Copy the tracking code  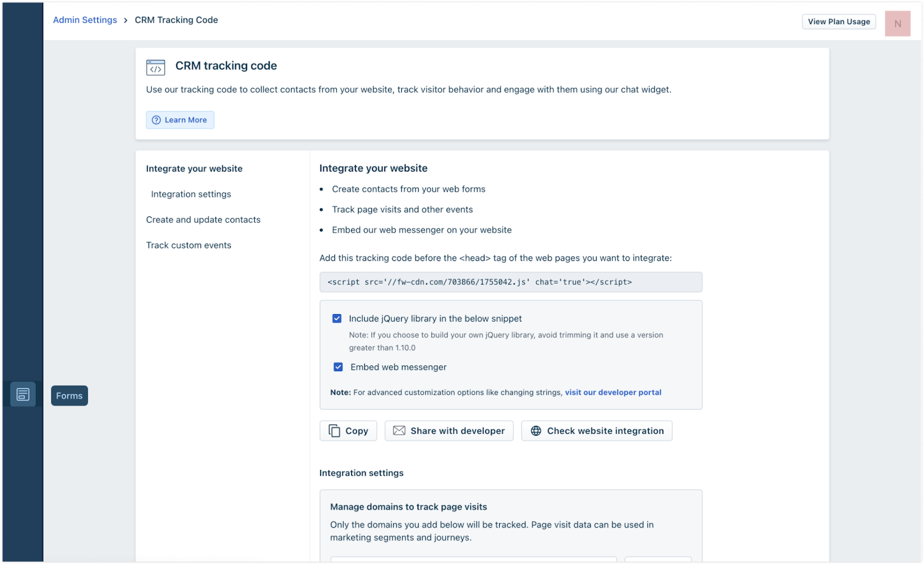click(x=348, y=431)
